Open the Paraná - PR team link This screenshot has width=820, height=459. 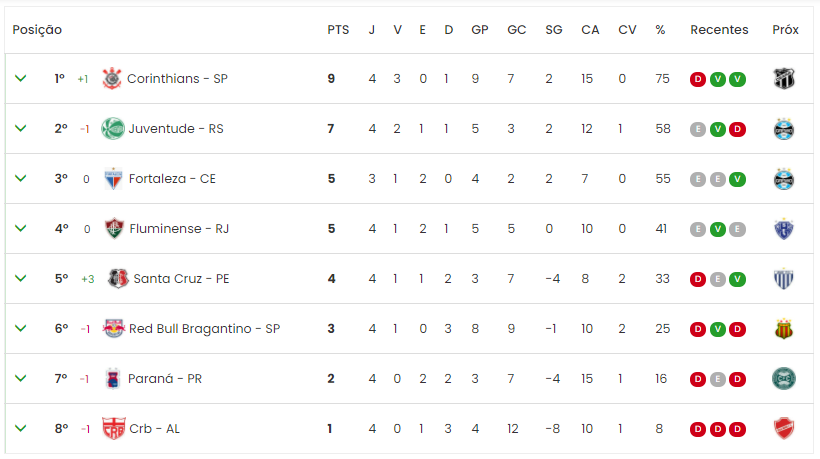point(165,378)
